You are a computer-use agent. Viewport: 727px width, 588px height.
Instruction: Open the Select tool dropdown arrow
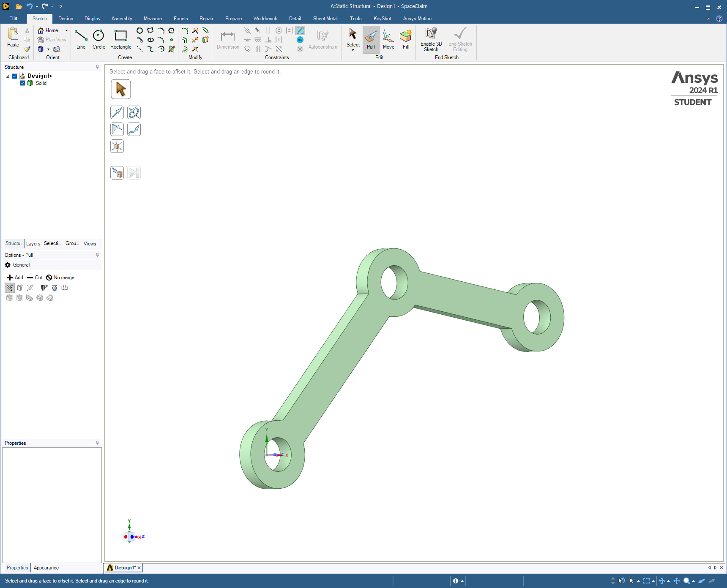pos(353,50)
